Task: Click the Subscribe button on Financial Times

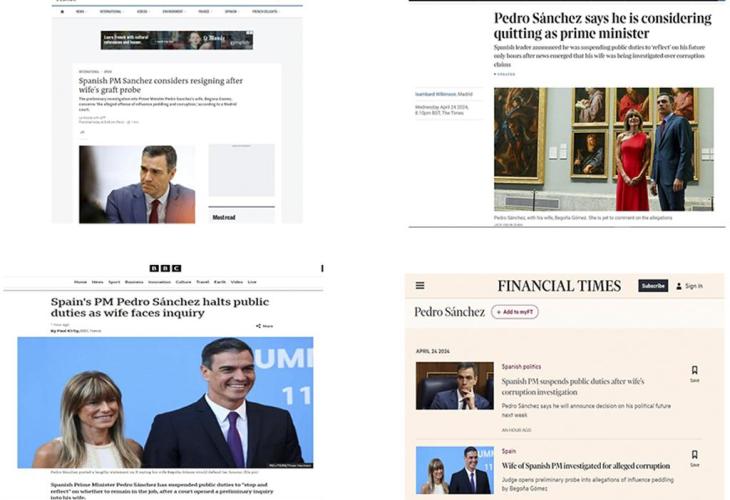Action: 653,286
